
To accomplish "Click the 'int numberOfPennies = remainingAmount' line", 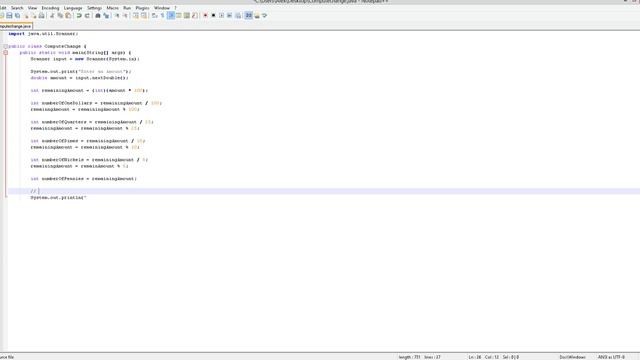I will click(84, 179).
